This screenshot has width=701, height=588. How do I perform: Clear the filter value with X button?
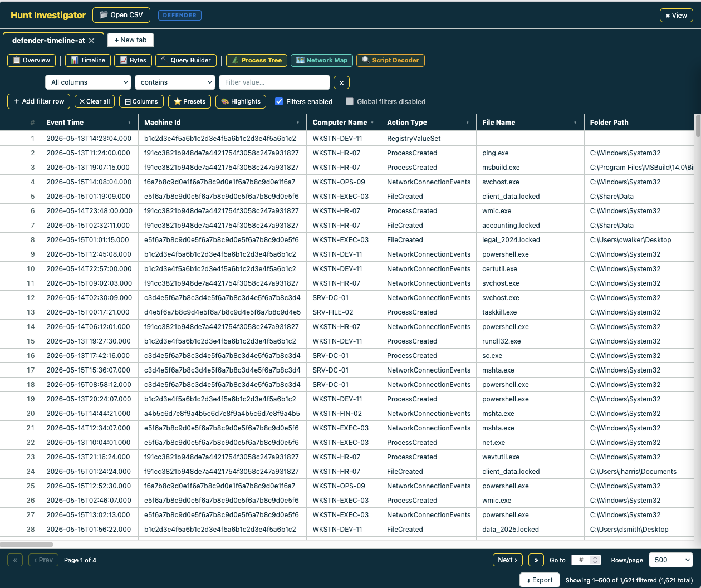click(341, 82)
